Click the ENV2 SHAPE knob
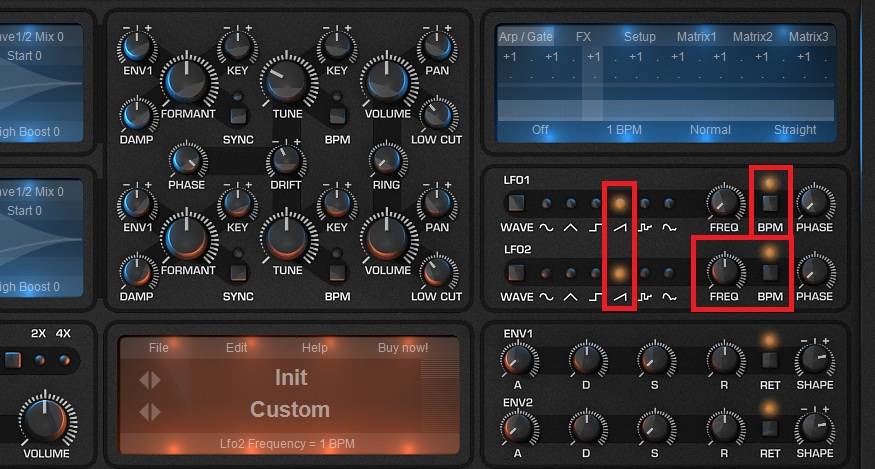875x469 pixels. pyautogui.click(x=814, y=427)
